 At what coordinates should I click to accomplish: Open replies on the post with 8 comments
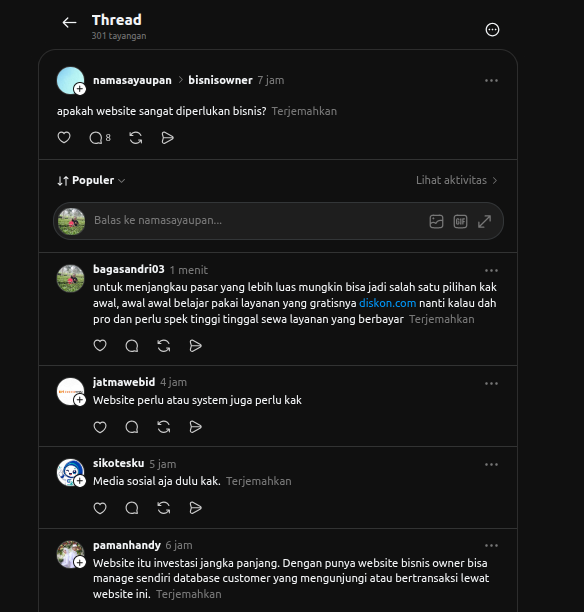pyautogui.click(x=100, y=138)
